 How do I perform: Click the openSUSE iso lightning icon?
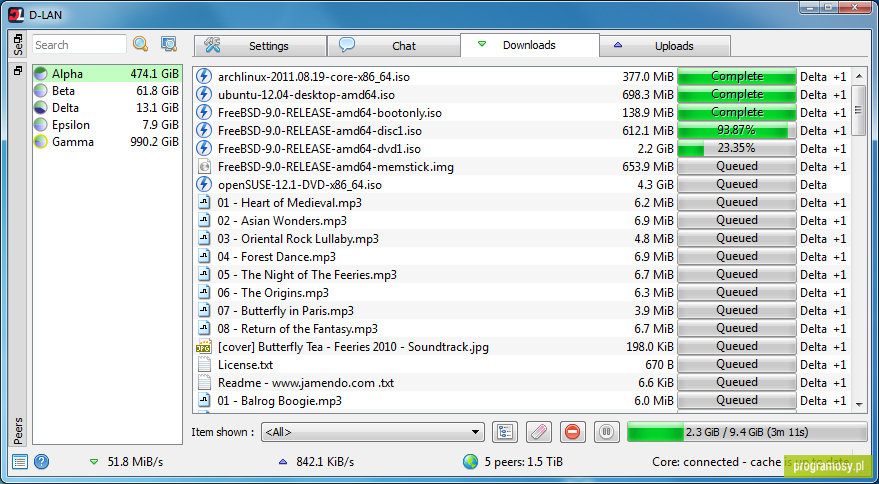click(x=204, y=185)
